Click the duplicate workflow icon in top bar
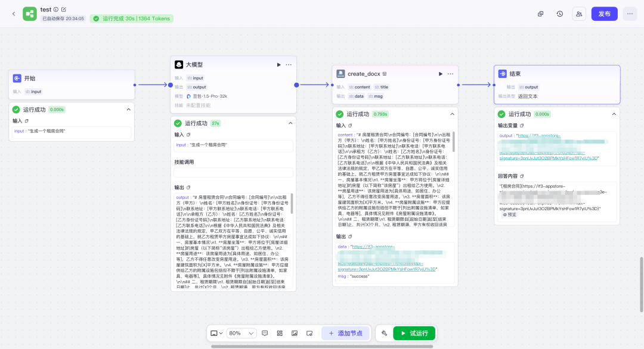The image size is (644, 349). pos(540,14)
